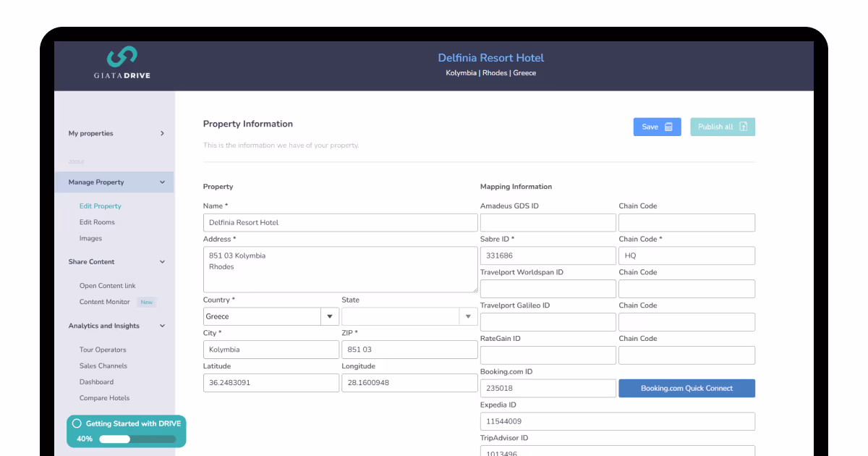Click the Address text area
This screenshot has width=868, height=456.
pos(340,269)
